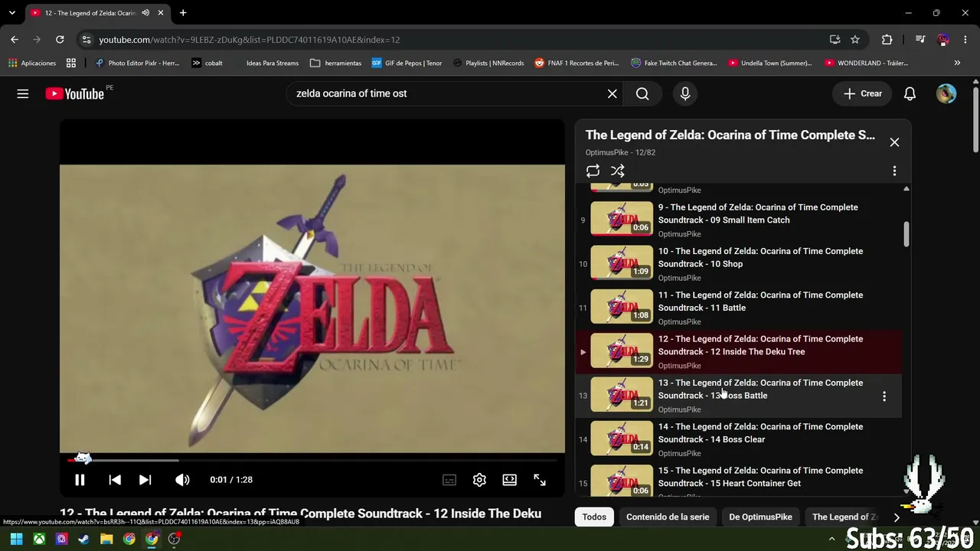The image size is (980, 551).
Task: Clear the search box with the X
Action: tap(612, 93)
